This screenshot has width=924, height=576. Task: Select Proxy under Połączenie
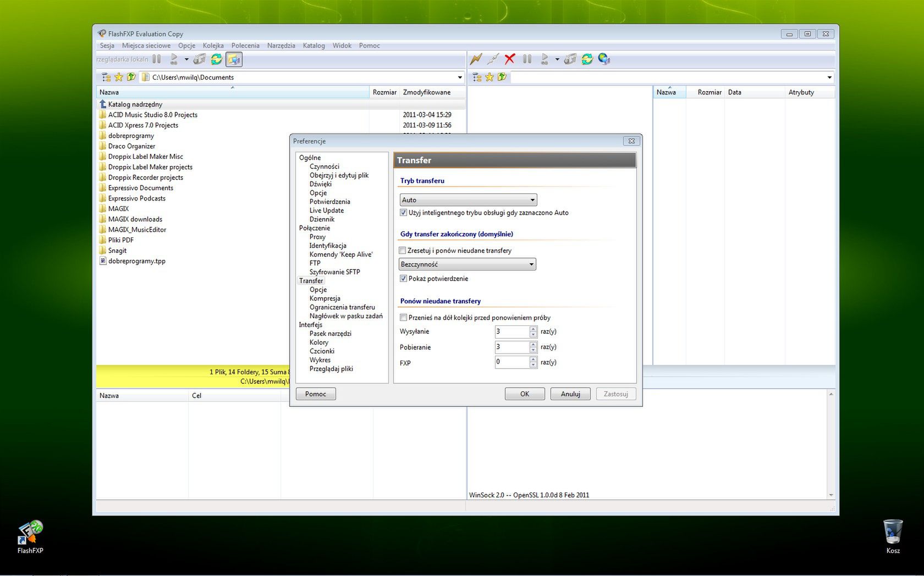[x=317, y=237]
